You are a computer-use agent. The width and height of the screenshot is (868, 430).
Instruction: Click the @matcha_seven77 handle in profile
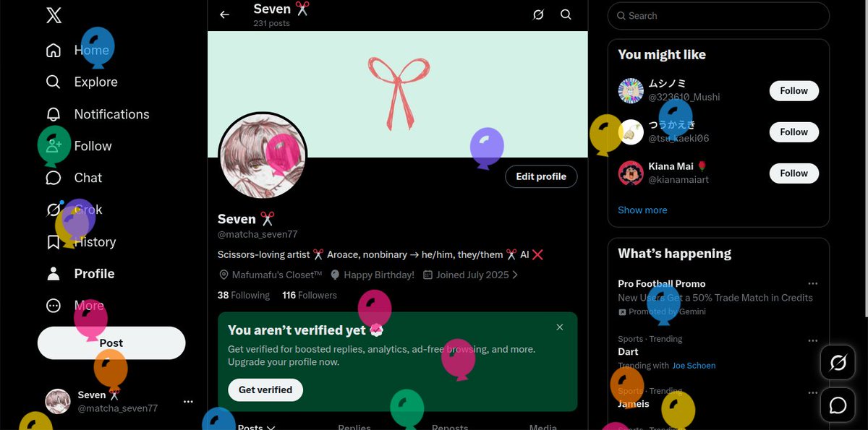[258, 234]
